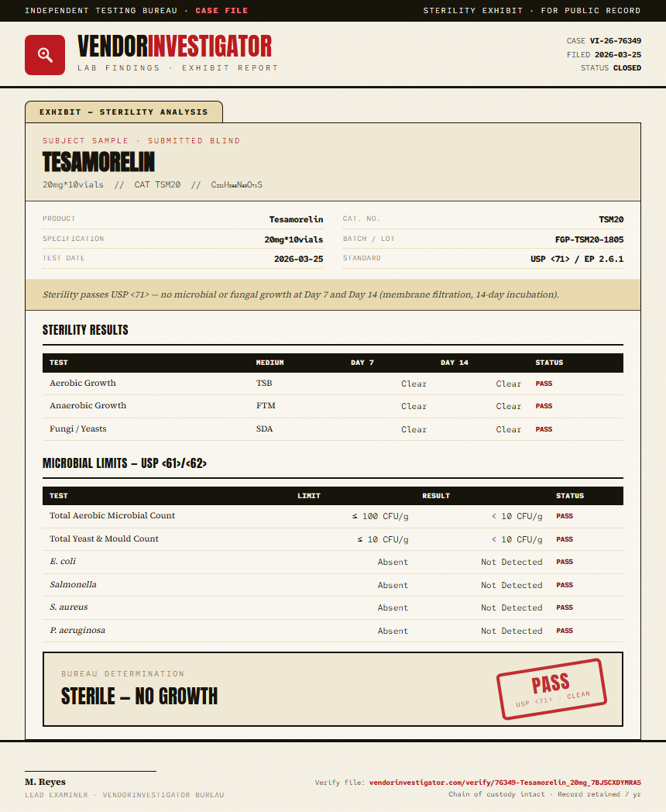Open the vendorinvestigator.com verify file link
Screen dimensions: 666x812
click(x=505, y=783)
